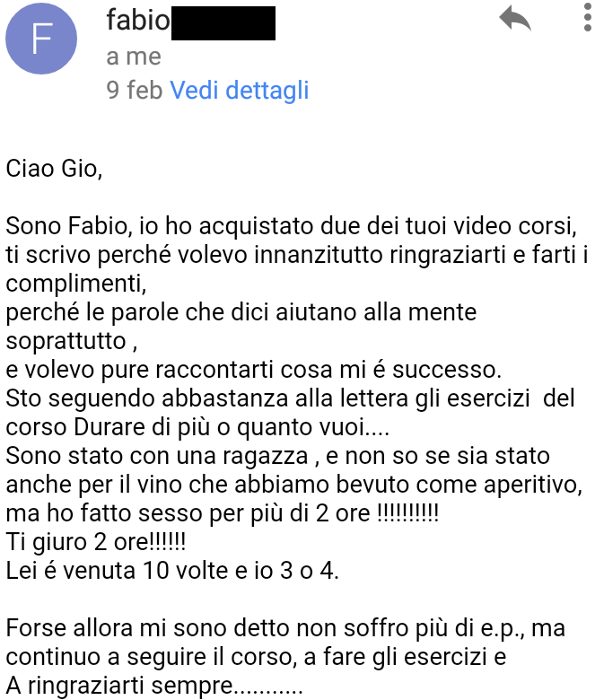595x700 pixels.
Task: Select the sender name fabio
Action: pyautogui.click(x=138, y=20)
